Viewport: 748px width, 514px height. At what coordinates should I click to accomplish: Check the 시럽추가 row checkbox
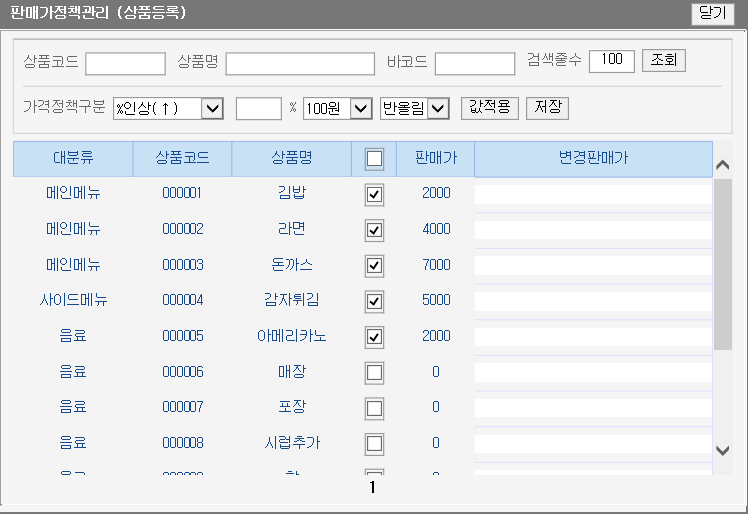(x=375, y=443)
